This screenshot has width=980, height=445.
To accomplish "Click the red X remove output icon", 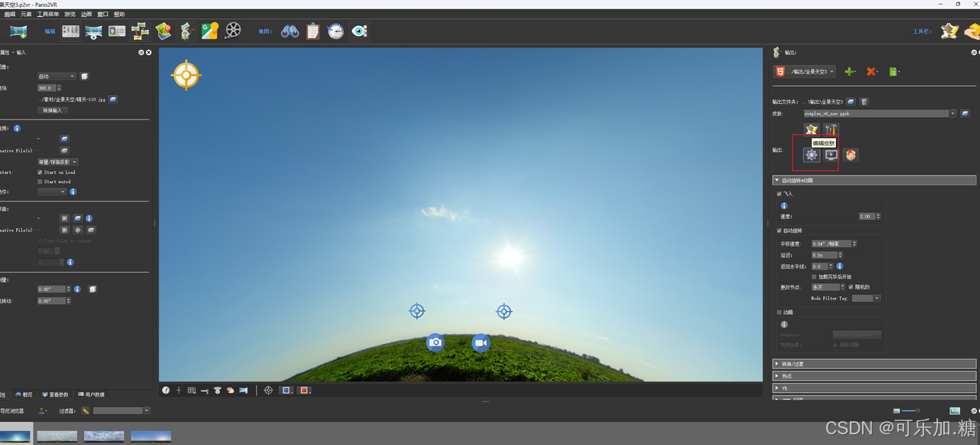I will coord(871,71).
